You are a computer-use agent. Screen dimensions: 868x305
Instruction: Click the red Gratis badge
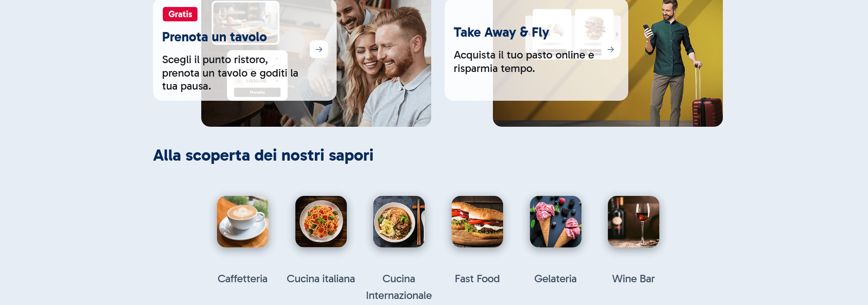[180, 14]
